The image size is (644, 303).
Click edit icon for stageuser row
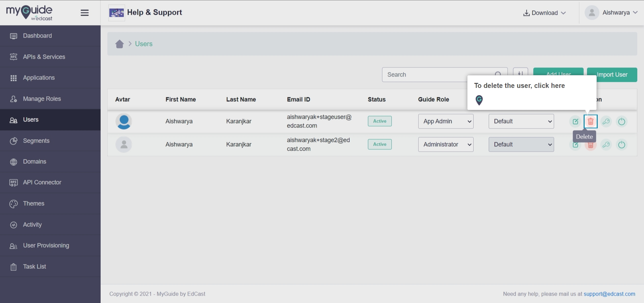pyautogui.click(x=575, y=121)
